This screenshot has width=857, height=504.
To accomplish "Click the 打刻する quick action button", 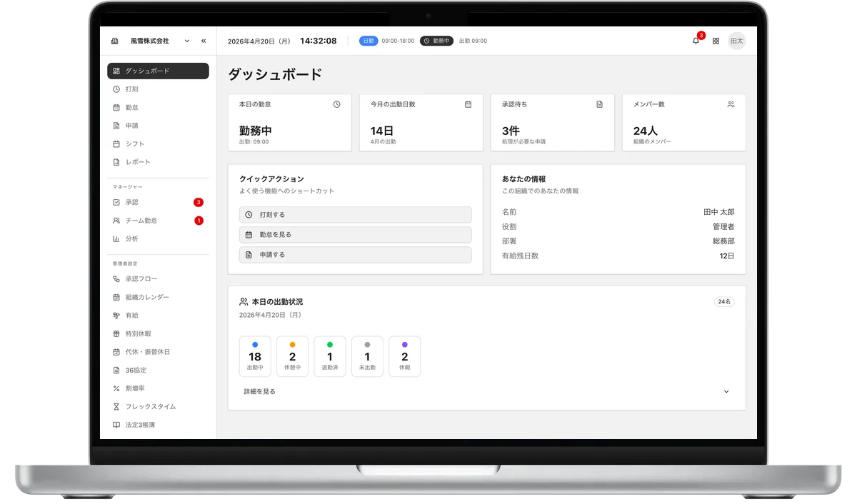I will point(355,215).
